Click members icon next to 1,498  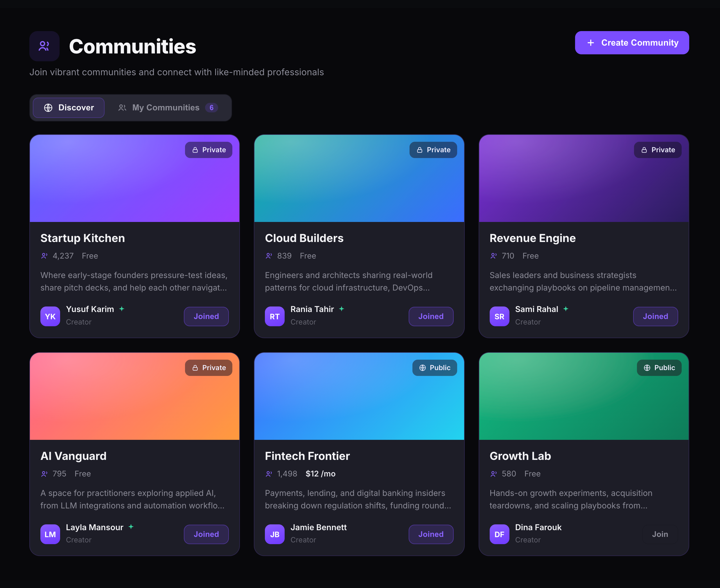269,474
